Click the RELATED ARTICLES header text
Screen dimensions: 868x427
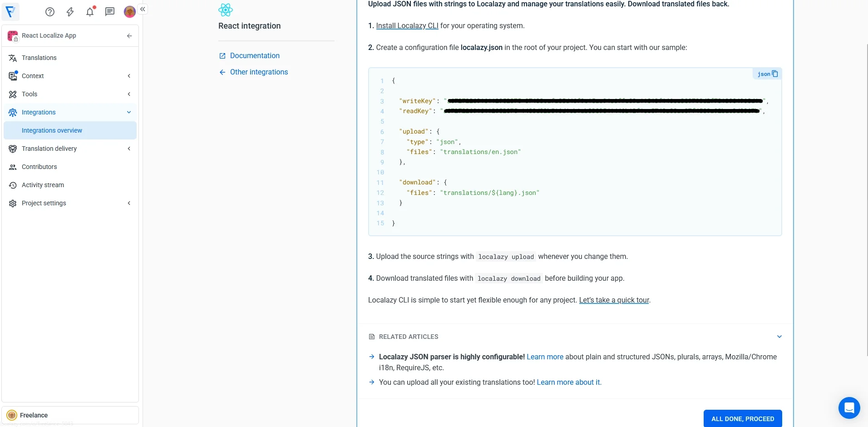(409, 337)
